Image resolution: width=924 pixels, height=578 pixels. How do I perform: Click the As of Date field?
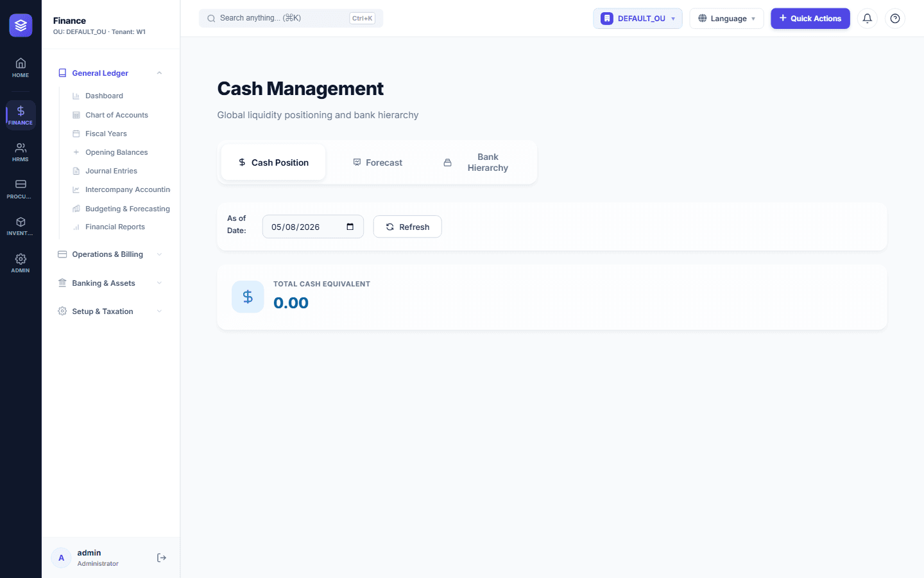[x=313, y=227]
